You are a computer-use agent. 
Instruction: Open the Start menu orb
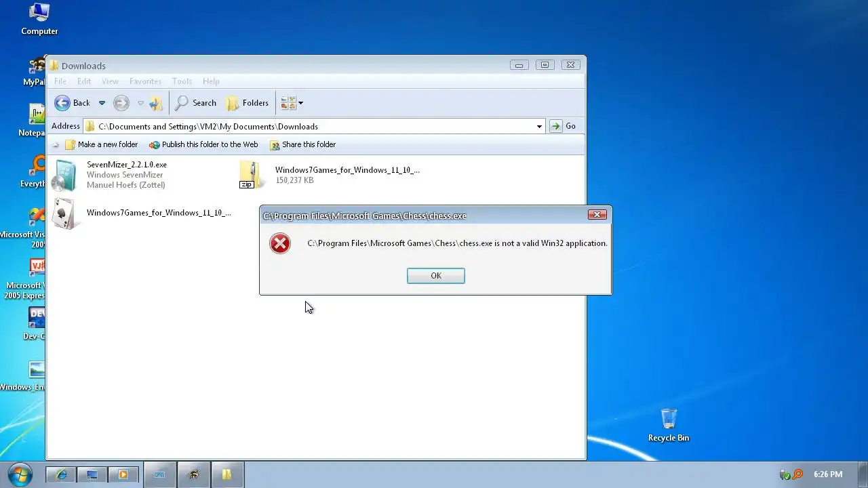tap(20, 474)
